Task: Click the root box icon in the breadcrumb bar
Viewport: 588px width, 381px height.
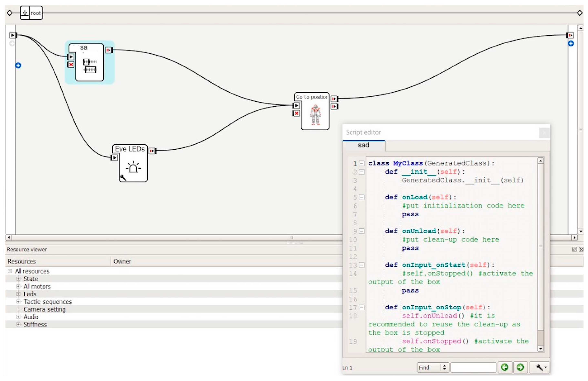Action: click(x=25, y=13)
